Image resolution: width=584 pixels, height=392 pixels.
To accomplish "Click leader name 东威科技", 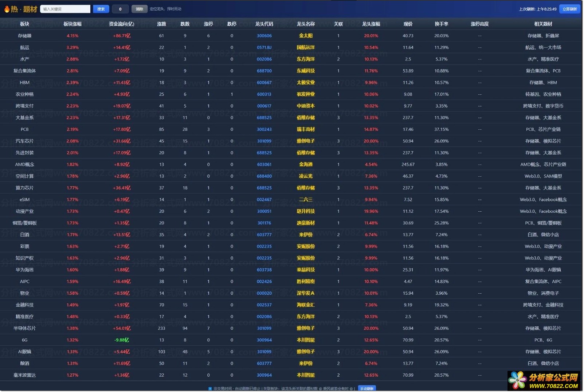I will 306,71.
